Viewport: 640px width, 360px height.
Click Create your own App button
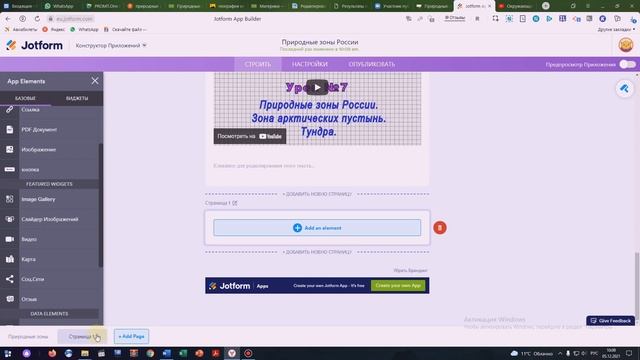click(x=398, y=286)
